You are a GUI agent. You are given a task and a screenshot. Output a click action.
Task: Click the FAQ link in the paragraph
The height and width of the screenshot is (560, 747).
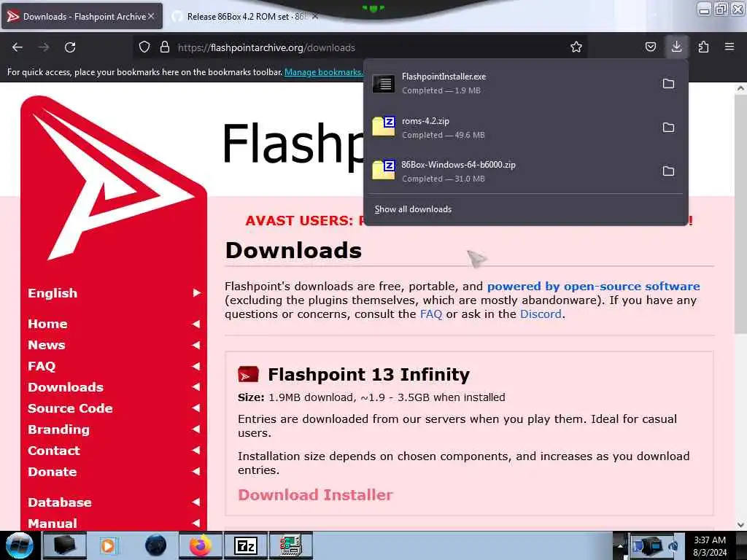[430, 314]
